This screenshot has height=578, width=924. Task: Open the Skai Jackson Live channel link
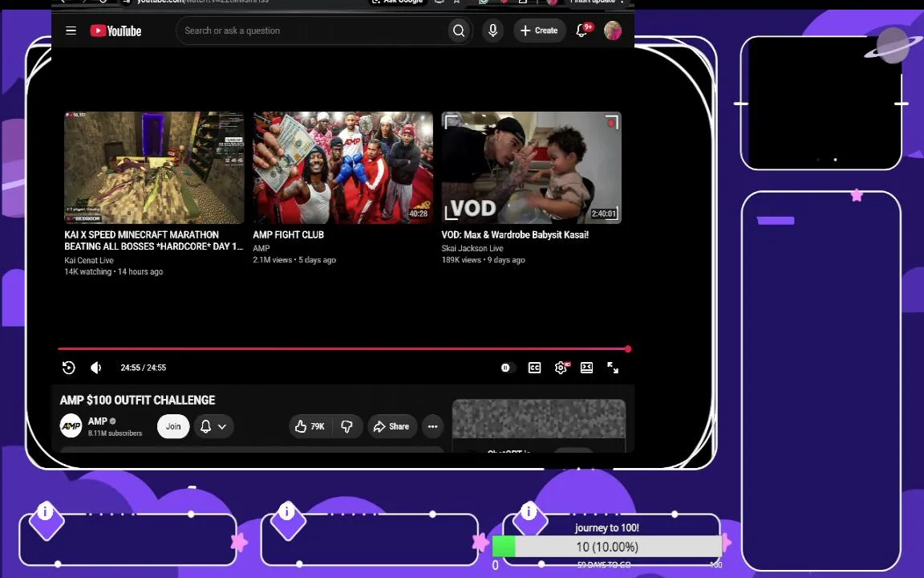(x=472, y=248)
